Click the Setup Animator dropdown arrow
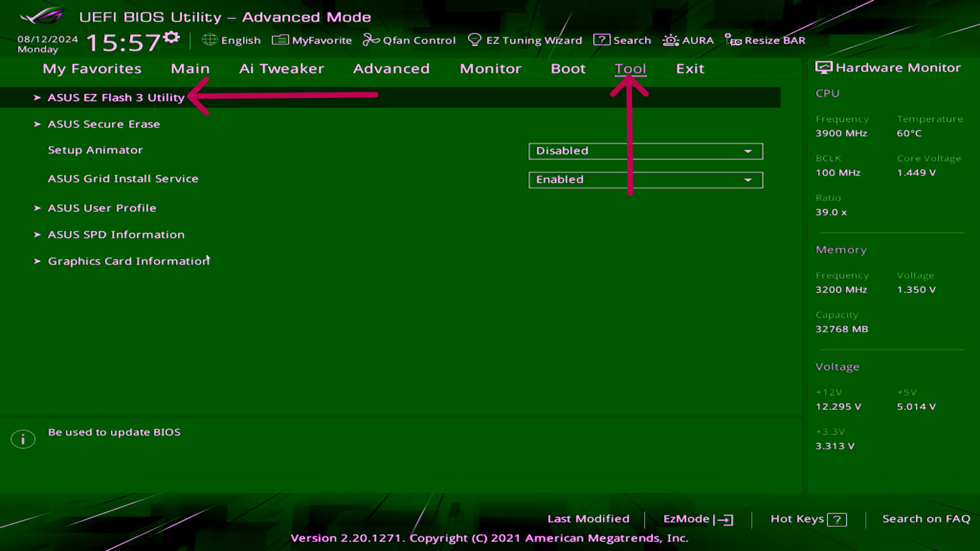980x551 pixels. tap(748, 151)
